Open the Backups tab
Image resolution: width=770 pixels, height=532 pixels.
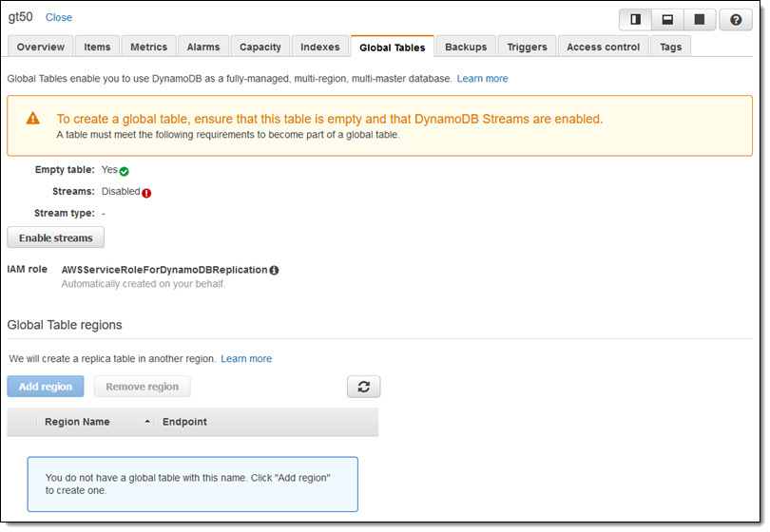(466, 47)
